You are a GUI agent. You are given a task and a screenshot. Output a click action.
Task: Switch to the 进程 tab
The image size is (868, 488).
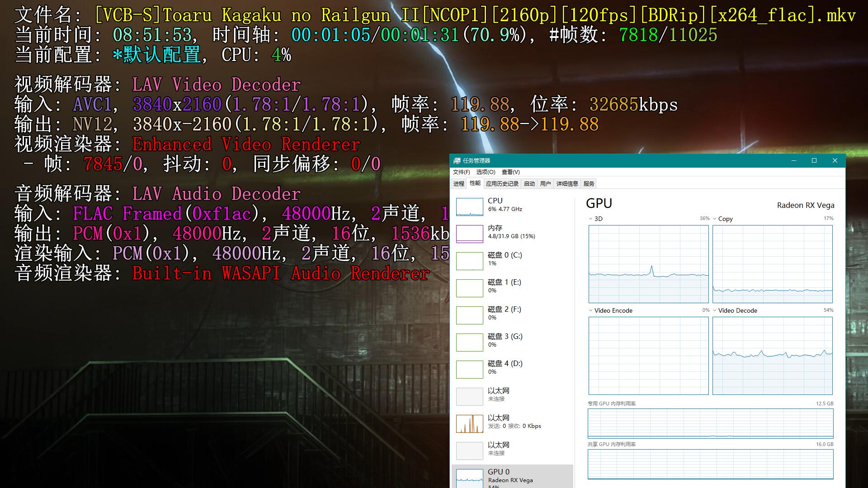pyautogui.click(x=459, y=183)
